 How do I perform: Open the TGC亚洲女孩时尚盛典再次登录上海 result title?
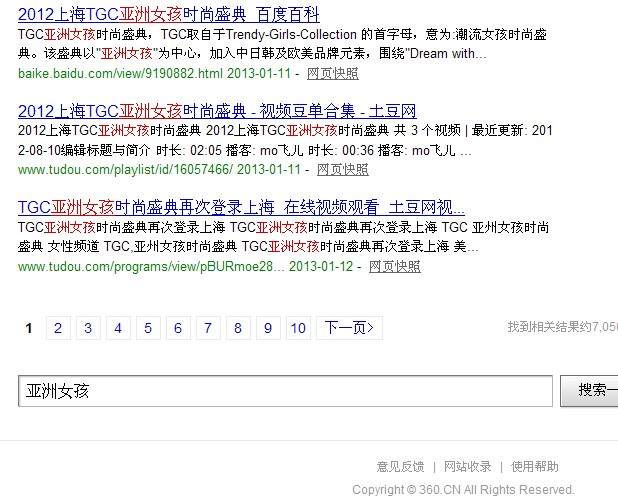click(x=241, y=207)
